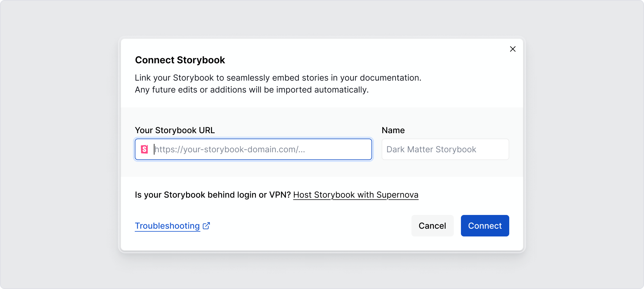Click the Connect Storybook dialog title
The width and height of the screenshot is (644, 289).
tap(180, 60)
